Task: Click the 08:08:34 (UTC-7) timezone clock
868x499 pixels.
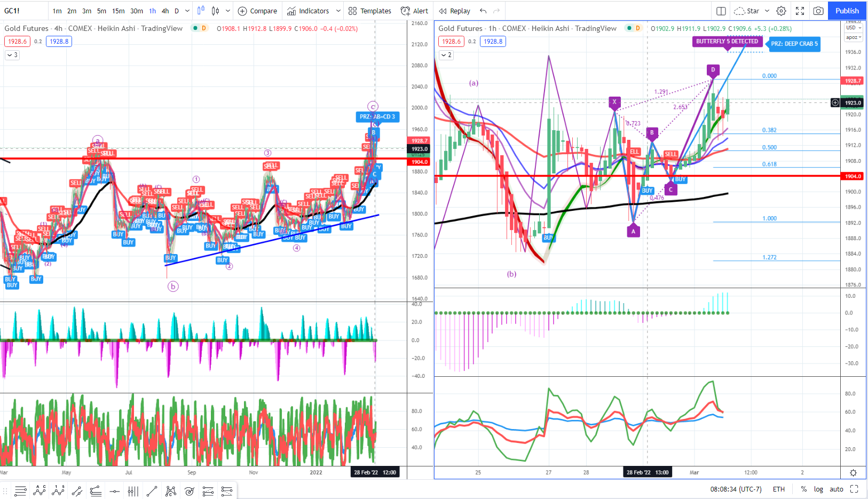Action: pos(736,489)
